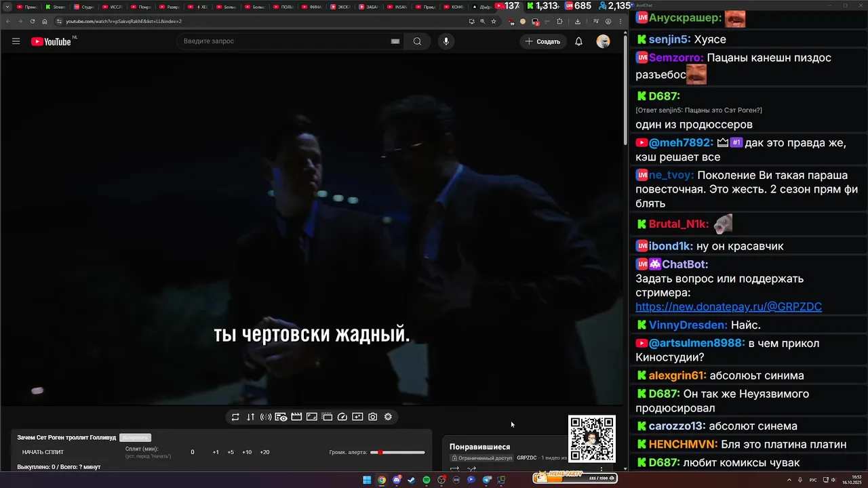
Task: Add +1 minute to the split
Action: click(216, 452)
